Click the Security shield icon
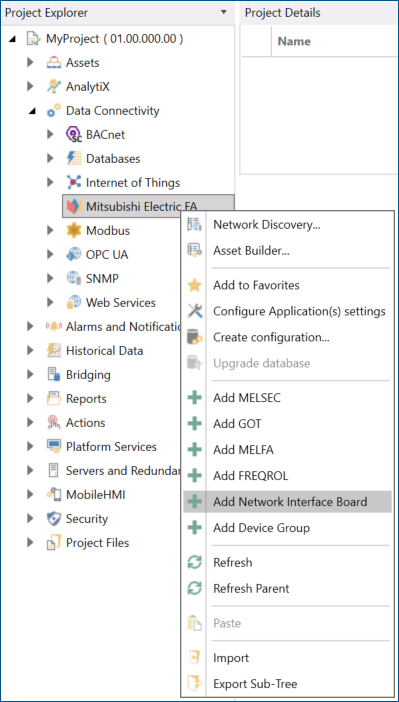Image resolution: width=399 pixels, height=702 pixels. click(x=54, y=519)
